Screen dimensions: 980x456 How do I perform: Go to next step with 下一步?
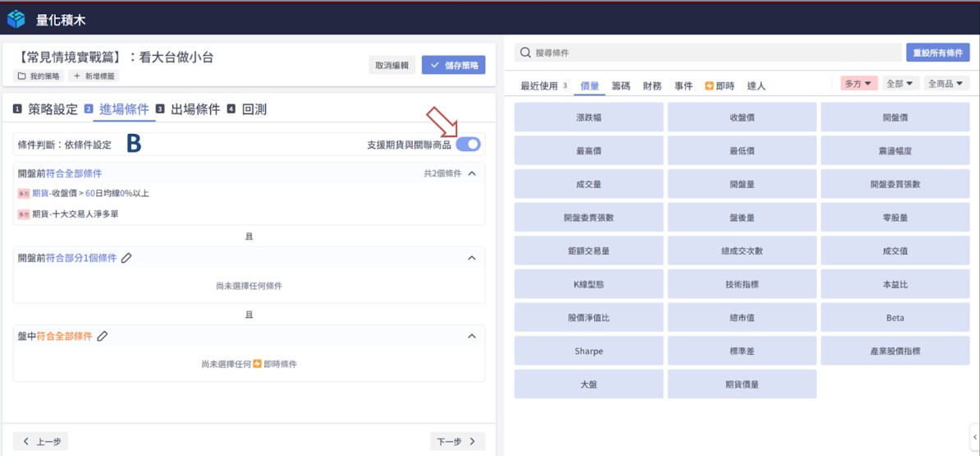pos(457,441)
